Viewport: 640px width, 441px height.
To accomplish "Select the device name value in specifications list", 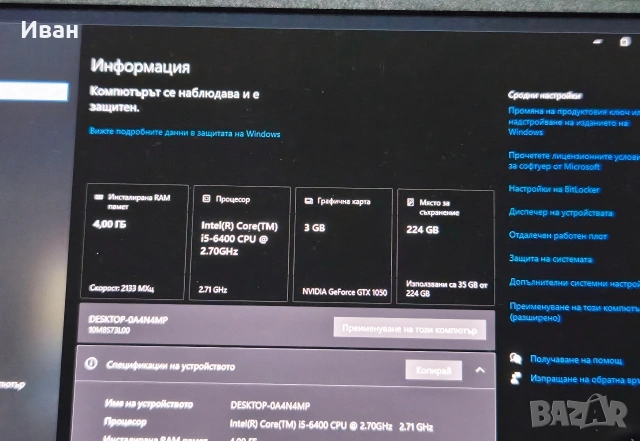I will [x=270, y=405].
